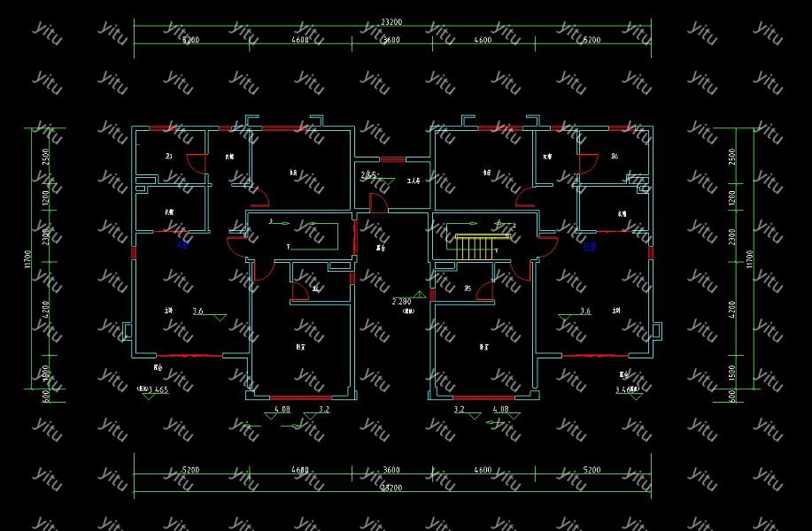Select 3600 in the top dimension row
This screenshot has height=531, width=812.
point(391,39)
